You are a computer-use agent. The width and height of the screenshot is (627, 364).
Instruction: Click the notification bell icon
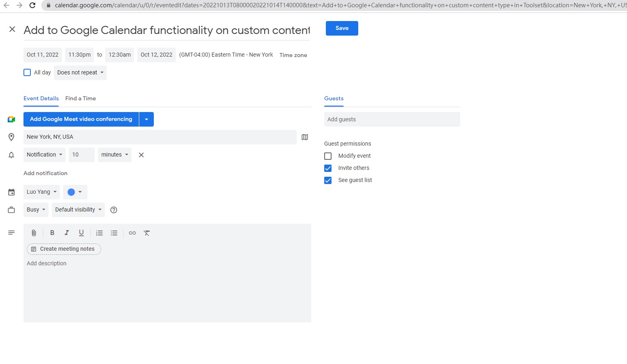coord(11,155)
